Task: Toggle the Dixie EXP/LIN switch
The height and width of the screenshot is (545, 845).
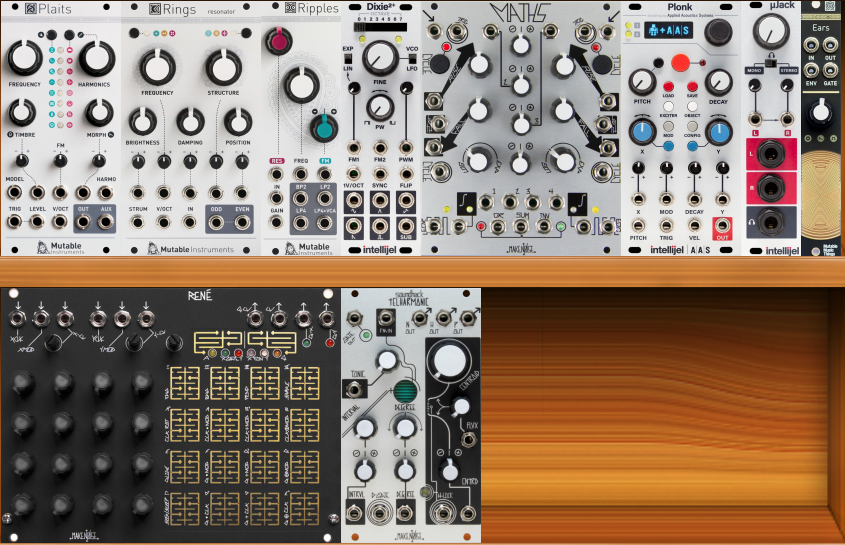Action: 348,58
